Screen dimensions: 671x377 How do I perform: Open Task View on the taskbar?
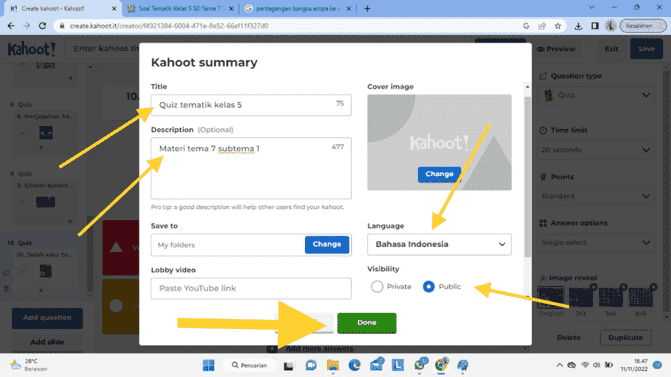point(288,365)
